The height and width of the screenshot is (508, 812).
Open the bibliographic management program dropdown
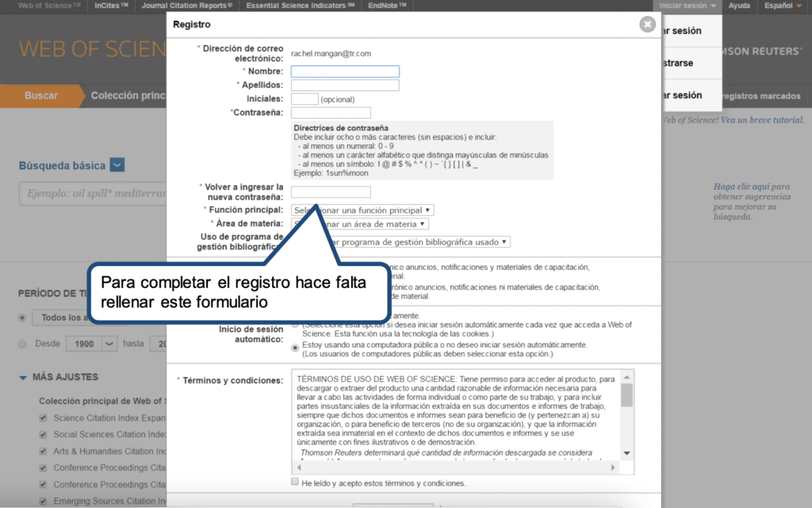[400, 242]
